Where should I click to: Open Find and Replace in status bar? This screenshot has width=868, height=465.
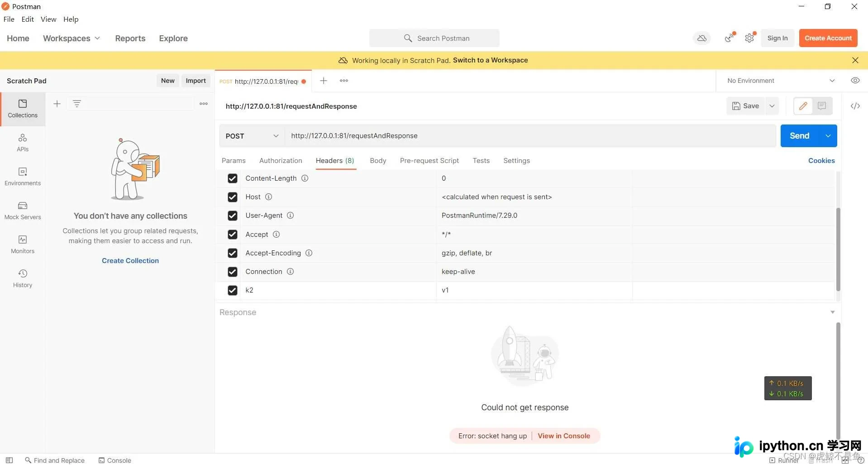(x=55, y=460)
